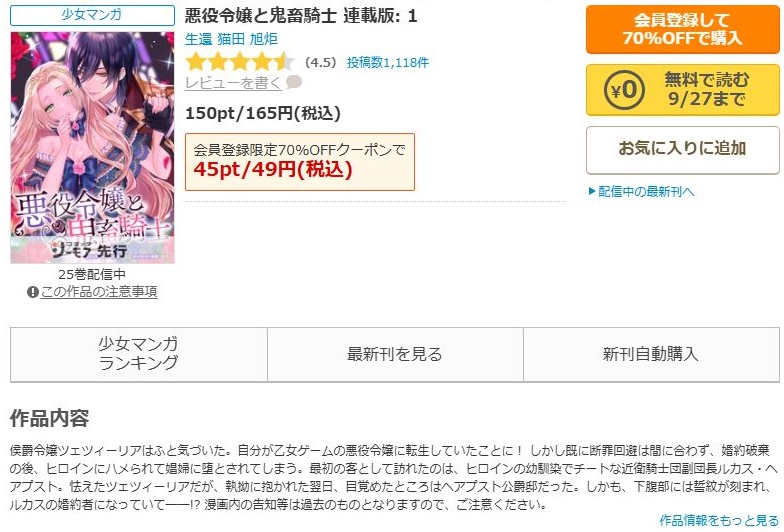The width and height of the screenshot is (784, 532).
Task: Open author link 猫田
Action: tap(230, 39)
